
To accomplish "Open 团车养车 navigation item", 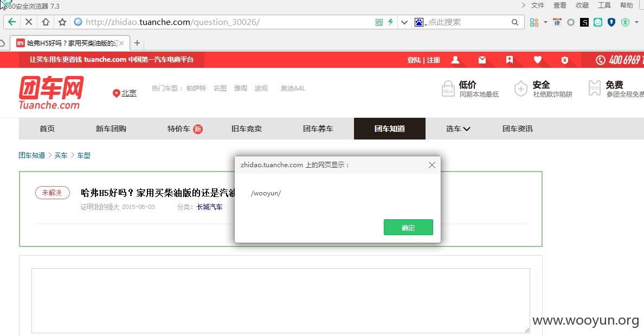I will pyautogui.click(x=318, y=129).
